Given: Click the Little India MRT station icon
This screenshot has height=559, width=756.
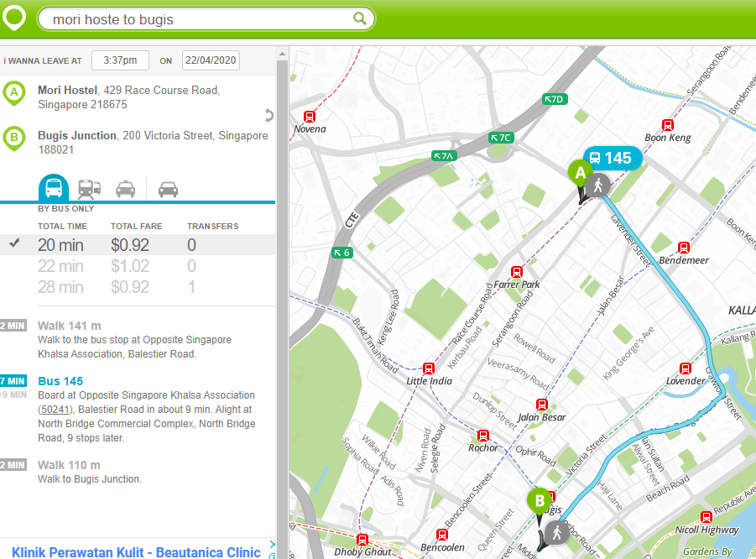Looking at the screenshot, I should (x=428, y=368).
